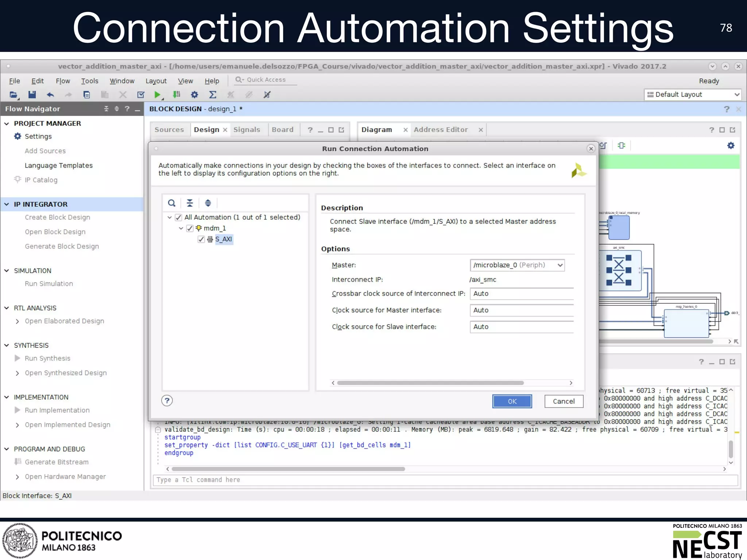747x560 pixels.
Task: Click the axi_smc block in diagram
Action: (620, 270)
